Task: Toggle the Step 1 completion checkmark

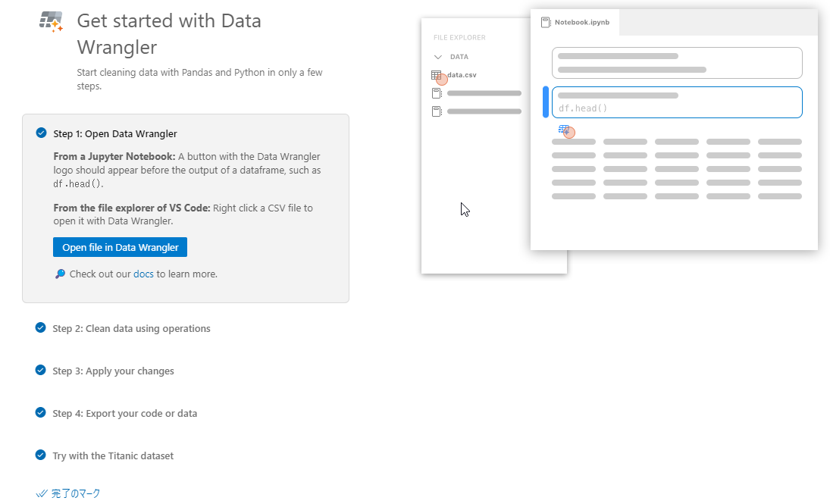Action: (40, 133)
